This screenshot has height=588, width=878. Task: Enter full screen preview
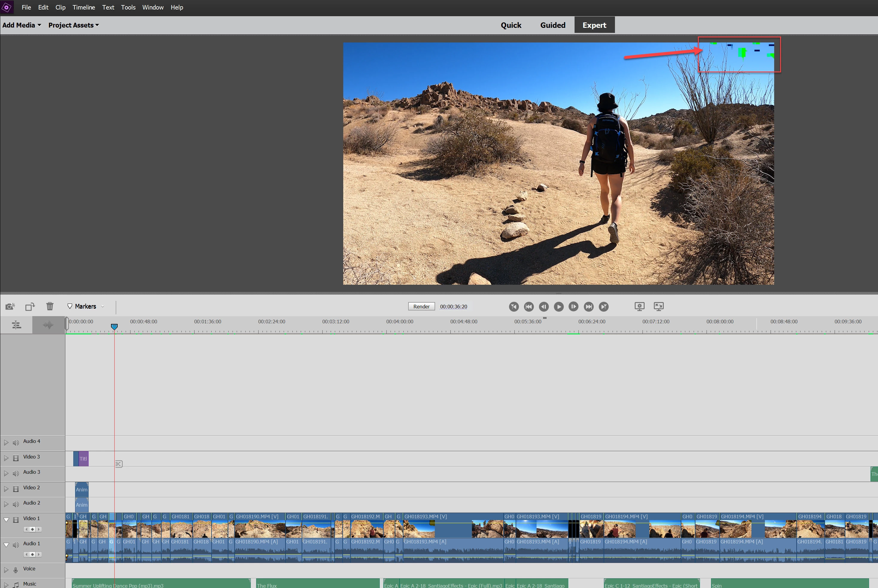658,306
